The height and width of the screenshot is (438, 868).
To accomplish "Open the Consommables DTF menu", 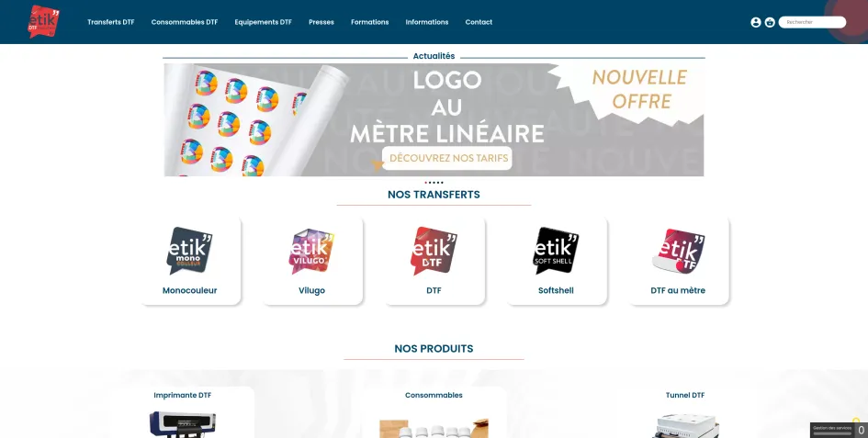I will point(185,22).
